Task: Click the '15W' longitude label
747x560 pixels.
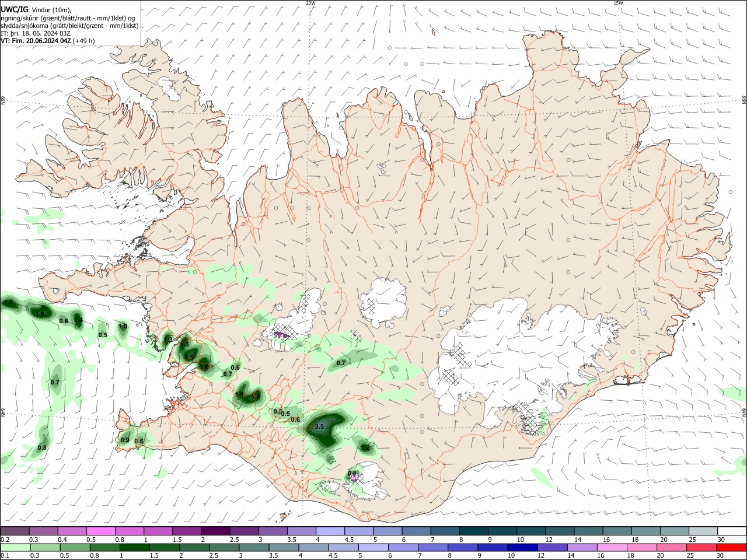Action: coord(618,3)
